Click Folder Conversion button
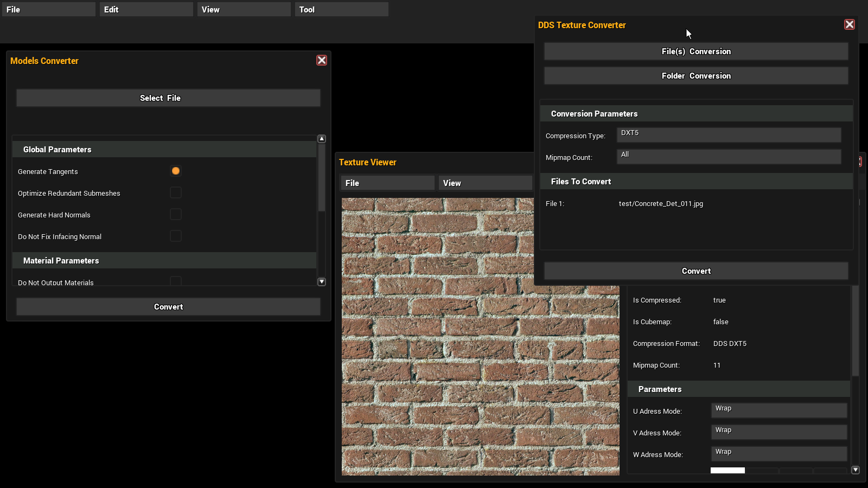This screenshot has width=868, height=488. (696, 76)
